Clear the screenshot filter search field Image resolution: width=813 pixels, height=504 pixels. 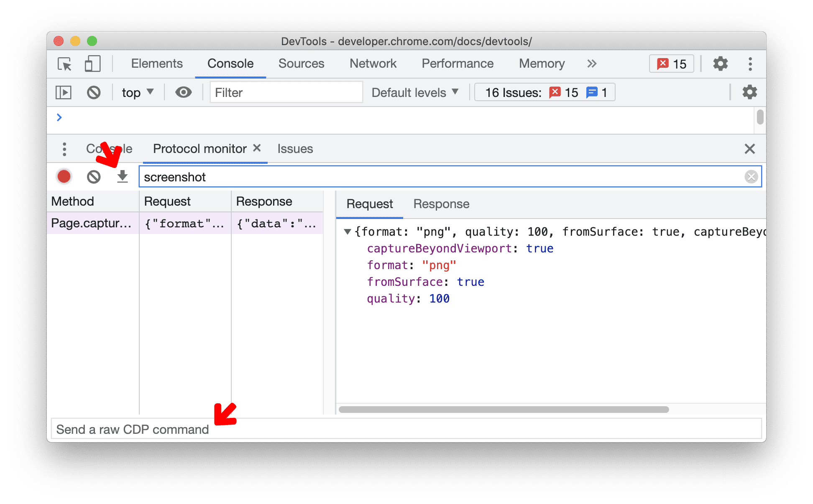752,176
